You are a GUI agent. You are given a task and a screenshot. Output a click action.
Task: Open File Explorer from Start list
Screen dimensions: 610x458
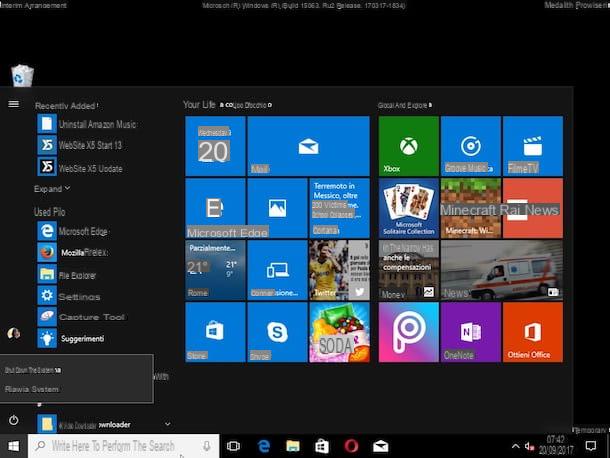[x=67, y=275]
